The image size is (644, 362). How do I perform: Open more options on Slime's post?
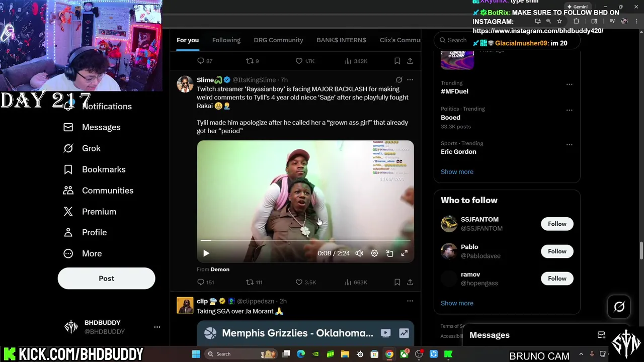[410, 80]
